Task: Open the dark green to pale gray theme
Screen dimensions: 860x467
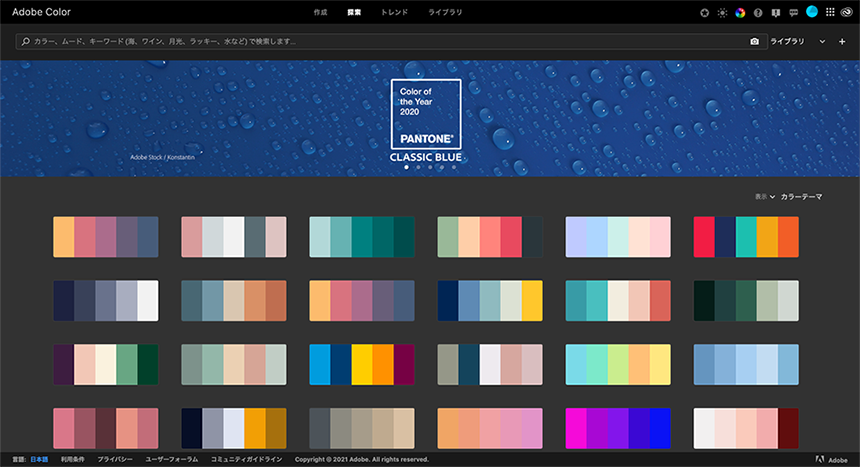Action: pos(746,301)
